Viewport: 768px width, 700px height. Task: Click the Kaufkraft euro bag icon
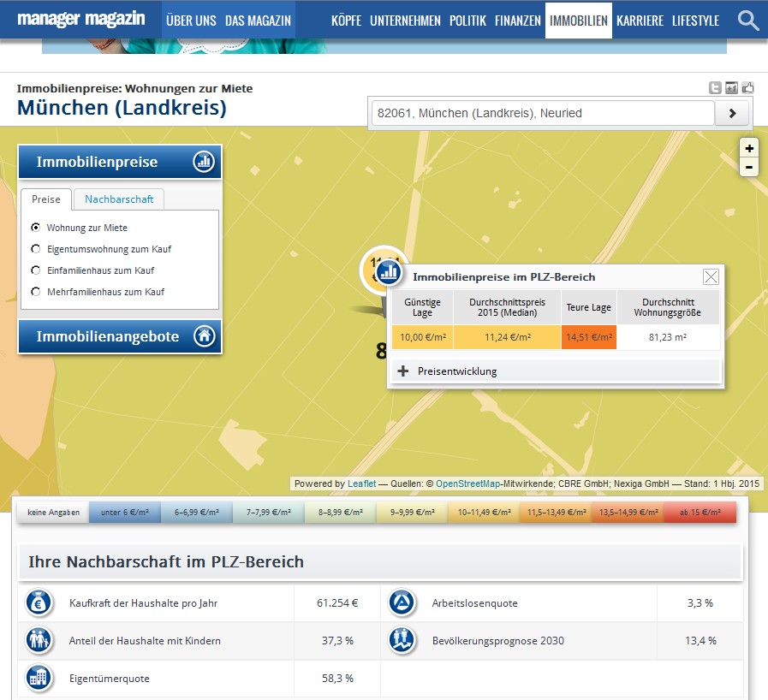tap(39, 602)
